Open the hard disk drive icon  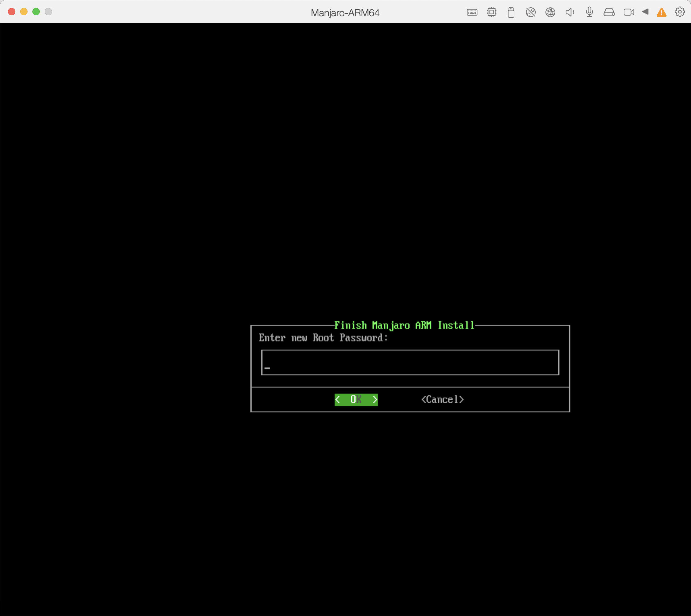click(609, 13)
